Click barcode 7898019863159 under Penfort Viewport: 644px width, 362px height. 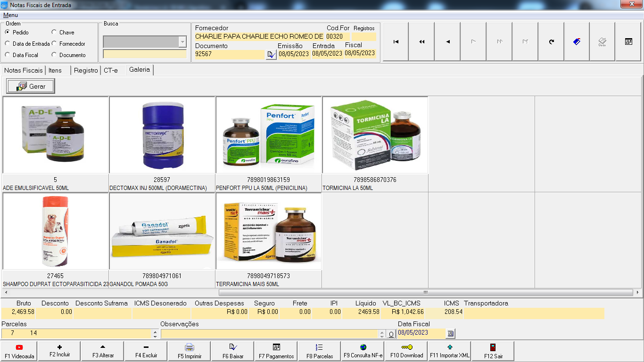(x=269, y=180)
